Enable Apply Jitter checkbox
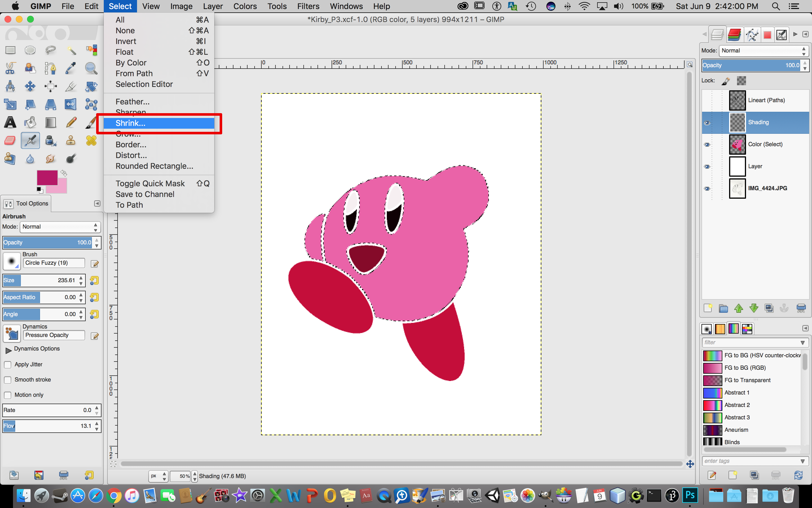This screenshot has width=812, height=508. point(7,365)
